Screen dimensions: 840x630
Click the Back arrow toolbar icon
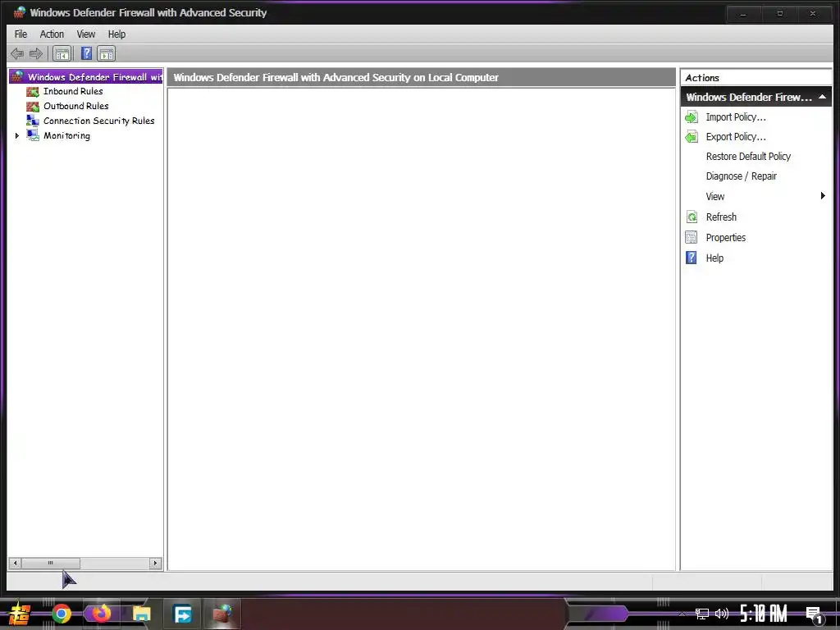pos(17,53)
